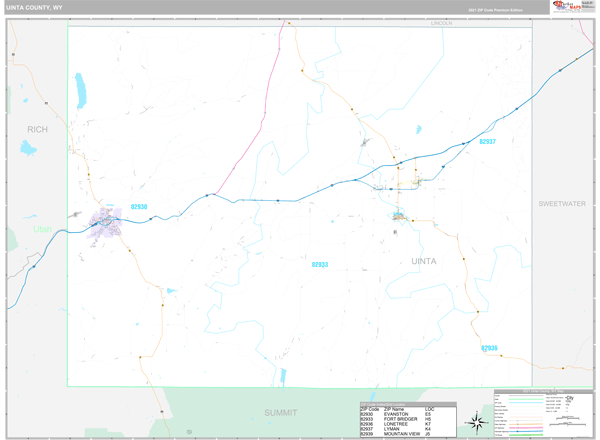Click the pink highway line in legend
Viewport: 600px width, 440px height.
coord(526,428)
